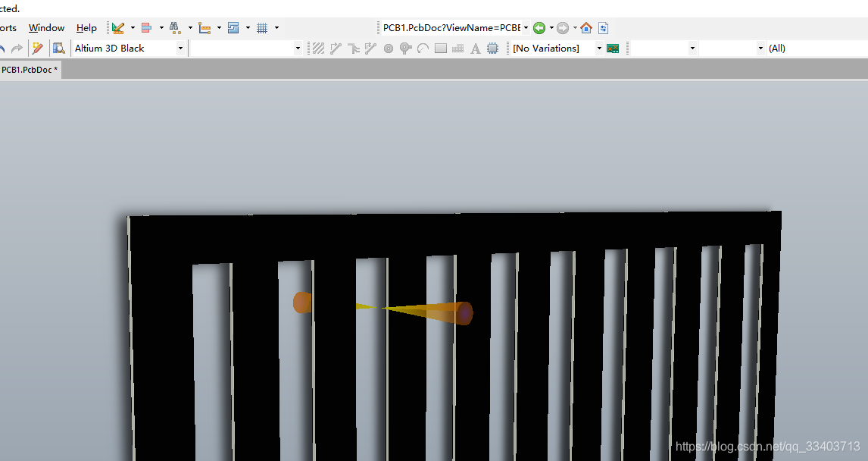Click the place room icon

(233, 28)
